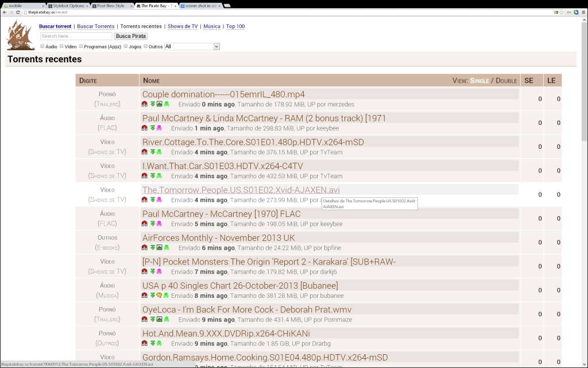This screenshot has width=588, height=368.
Task: Open The.Tomorrow.People.US.S01E02.Xvid-AJAXEN.avi torrent link
Action: tap(241, 190)
